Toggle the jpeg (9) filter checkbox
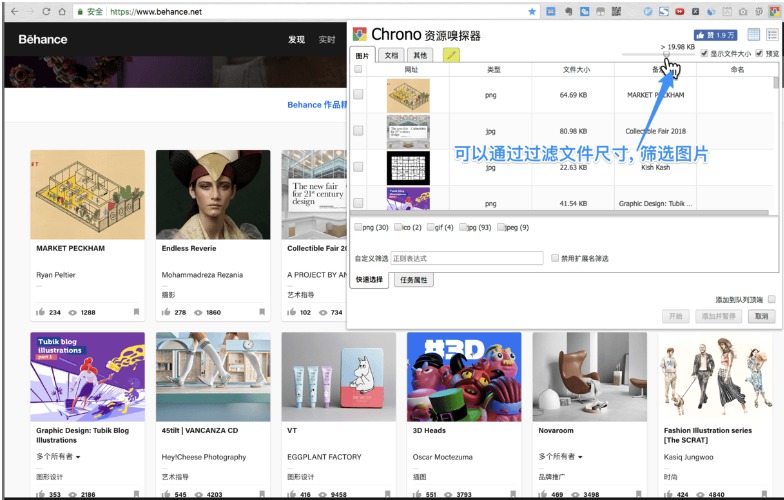The height and width of the screenshot is (500, 784). (x=500, y=227)
